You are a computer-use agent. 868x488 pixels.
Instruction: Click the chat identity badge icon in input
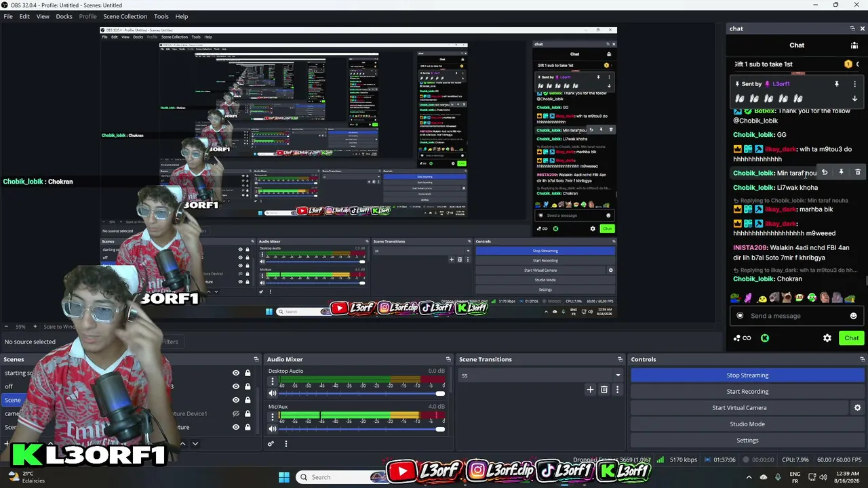coord(740,316)
